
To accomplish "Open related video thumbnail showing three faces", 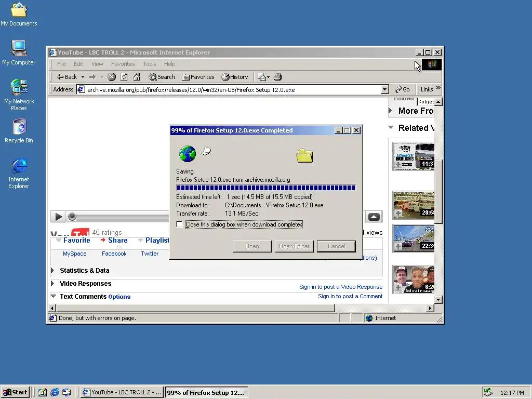I will tap(414, 280).
